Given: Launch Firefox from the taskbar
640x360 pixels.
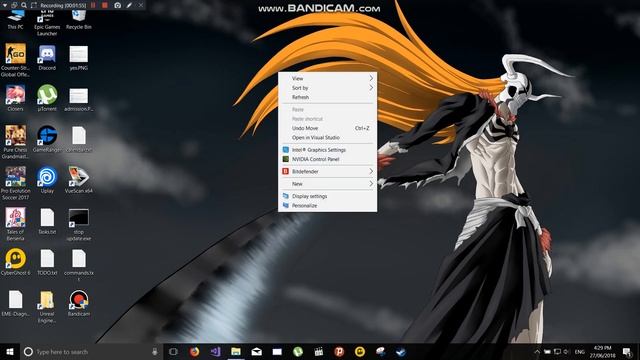Looking at the screenshot, I should click(194, 351).
